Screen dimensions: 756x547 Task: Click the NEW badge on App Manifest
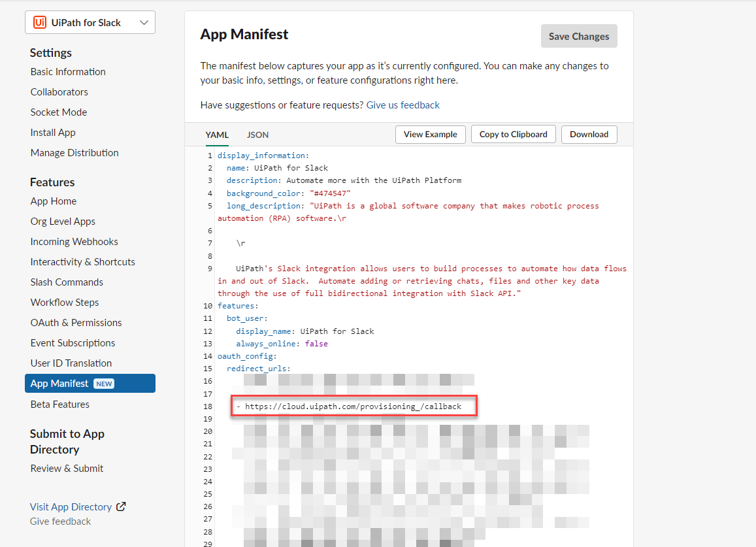coord(104,384)
